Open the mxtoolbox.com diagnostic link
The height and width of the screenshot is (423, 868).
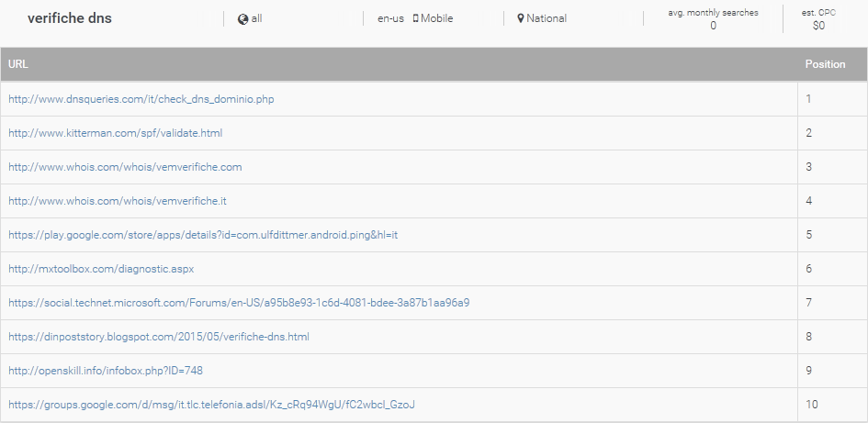[101, 269]
